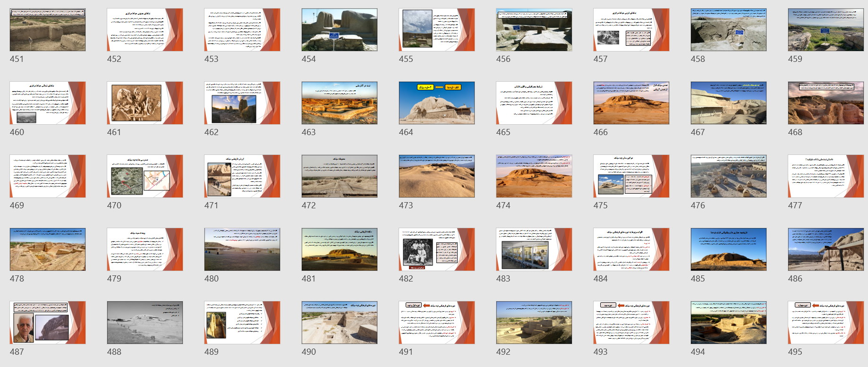The width and height of the screenshot is (868, 367).
Task: Select slide 451 thumbnail
Action: [48, 30]
